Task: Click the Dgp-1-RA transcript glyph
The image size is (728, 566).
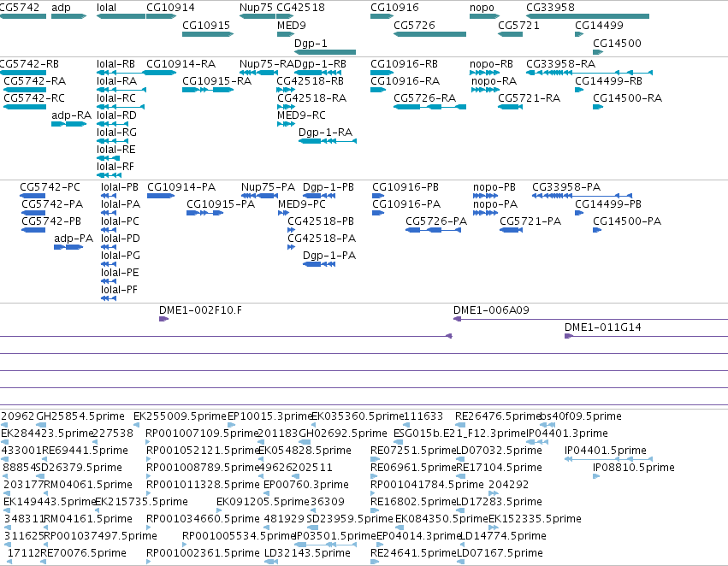Action: (328, 140)
